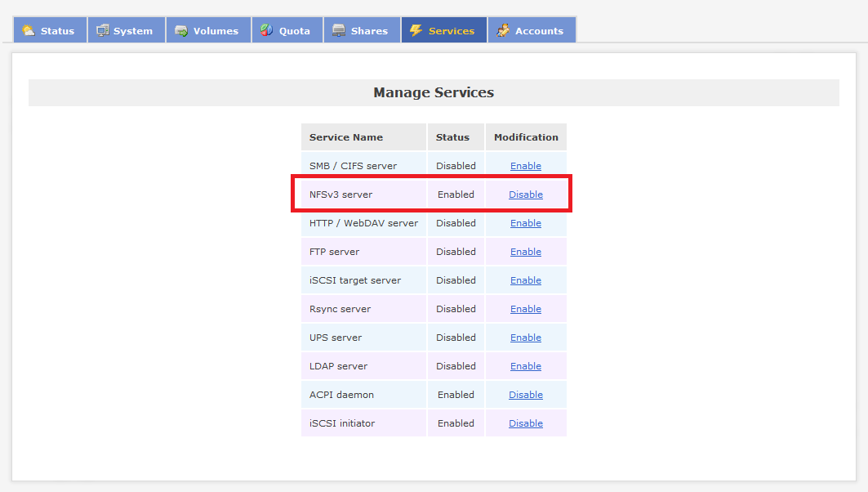Enable the LDAP server
This screenshot has height=492, width=868.
(x=526, y=366)
